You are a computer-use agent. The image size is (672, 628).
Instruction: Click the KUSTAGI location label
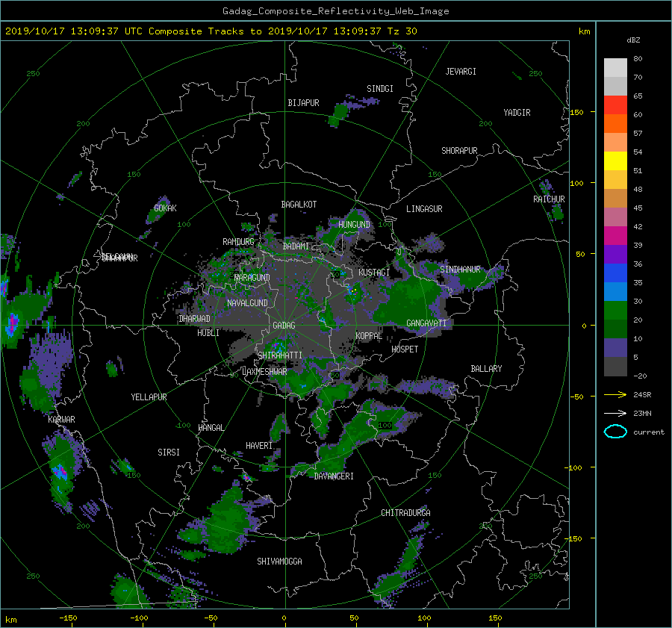(x=374, y=273)
